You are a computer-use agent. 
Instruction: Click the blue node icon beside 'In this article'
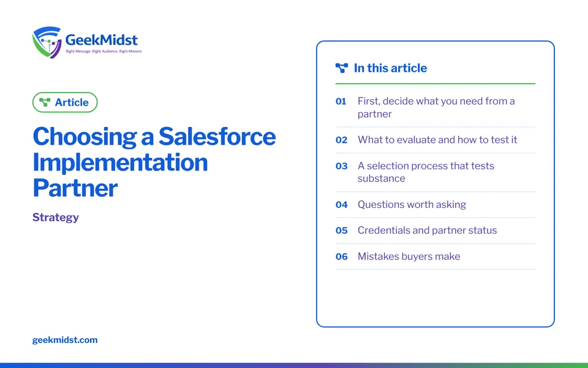pyautogui.click(x=341, y=68)
